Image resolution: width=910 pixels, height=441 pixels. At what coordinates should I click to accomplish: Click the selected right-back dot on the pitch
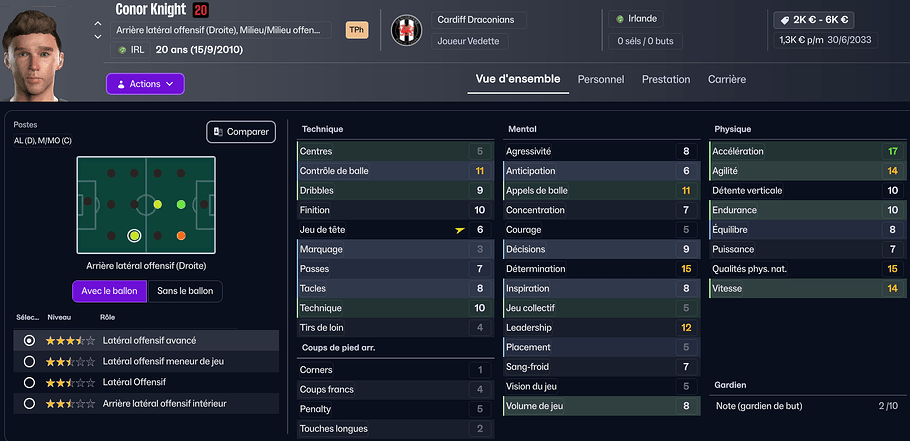coord(134,236)
